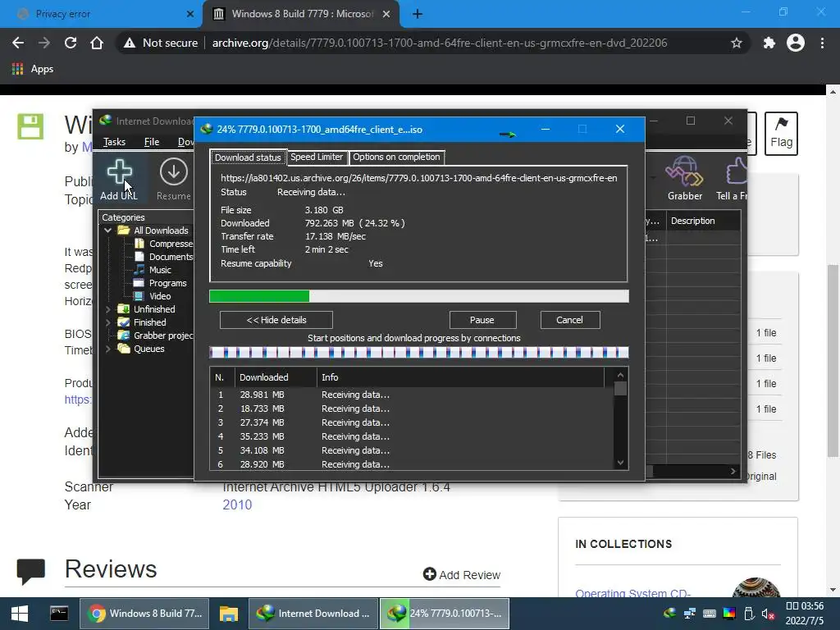This screenshot has width=840, height=630.
Task: Open the Tasks menu in IDM
Action: tap(114, 141)
